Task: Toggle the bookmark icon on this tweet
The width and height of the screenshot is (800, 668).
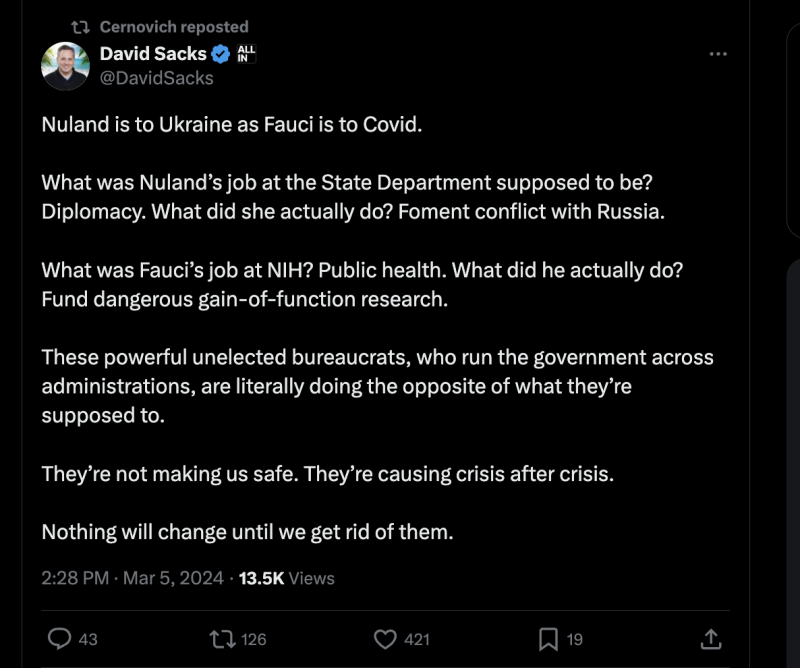Action: point(548,638)
